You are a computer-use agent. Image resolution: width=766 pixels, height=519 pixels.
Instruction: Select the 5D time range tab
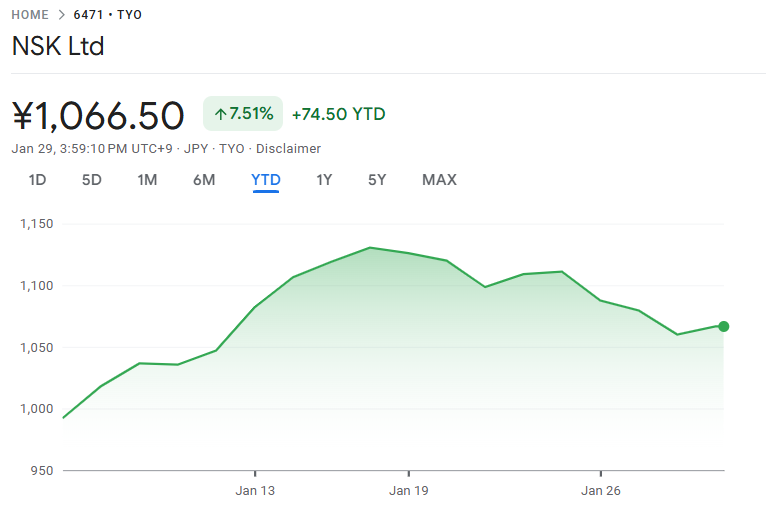coord(91,180)
